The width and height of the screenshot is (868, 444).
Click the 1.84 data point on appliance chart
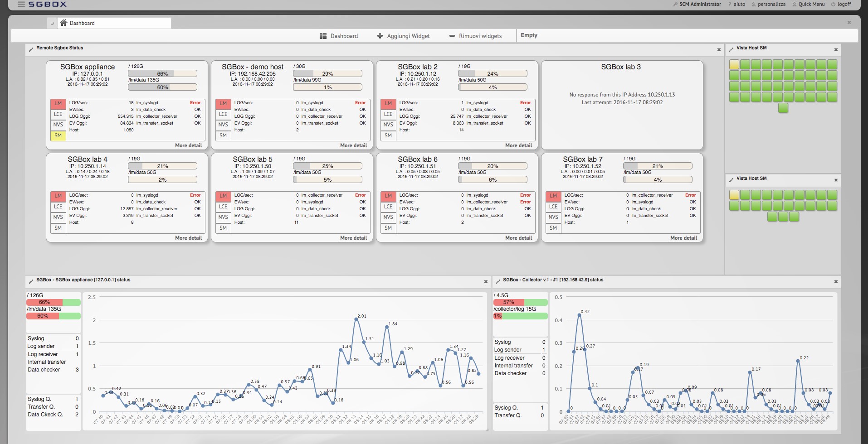[x=387, y=327]
